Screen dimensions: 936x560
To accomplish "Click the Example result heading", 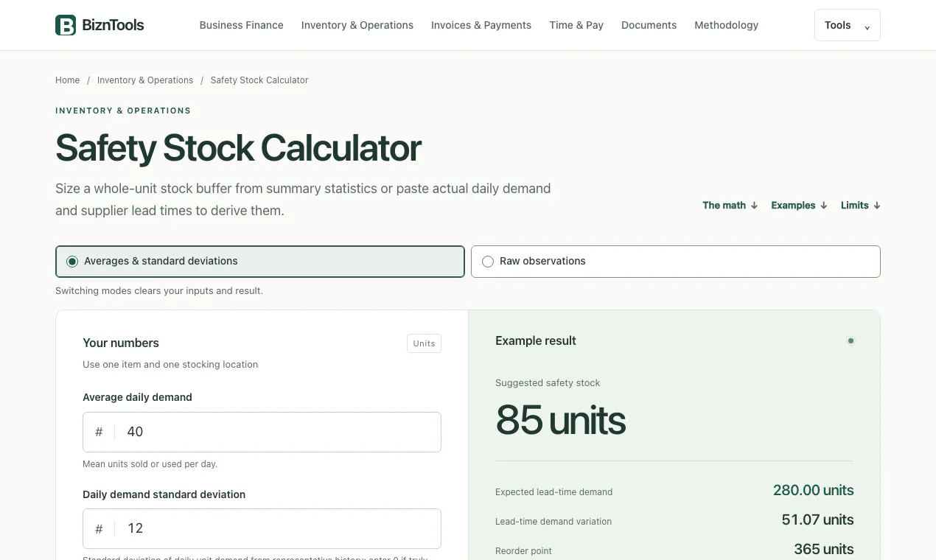I will [536, 340].
